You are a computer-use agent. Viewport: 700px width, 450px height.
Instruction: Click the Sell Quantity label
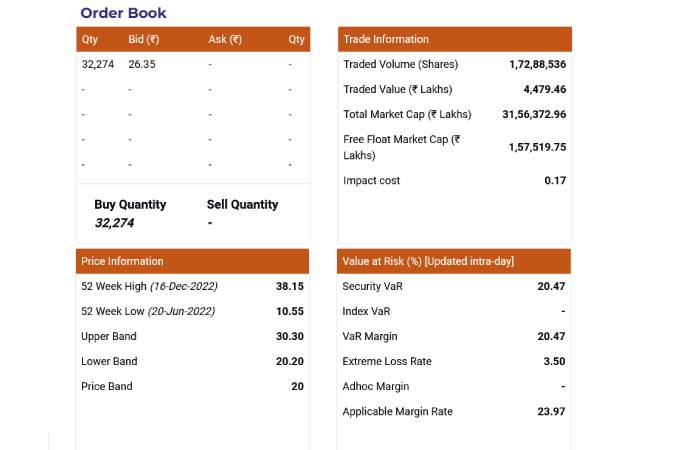(x=242, y=204)
